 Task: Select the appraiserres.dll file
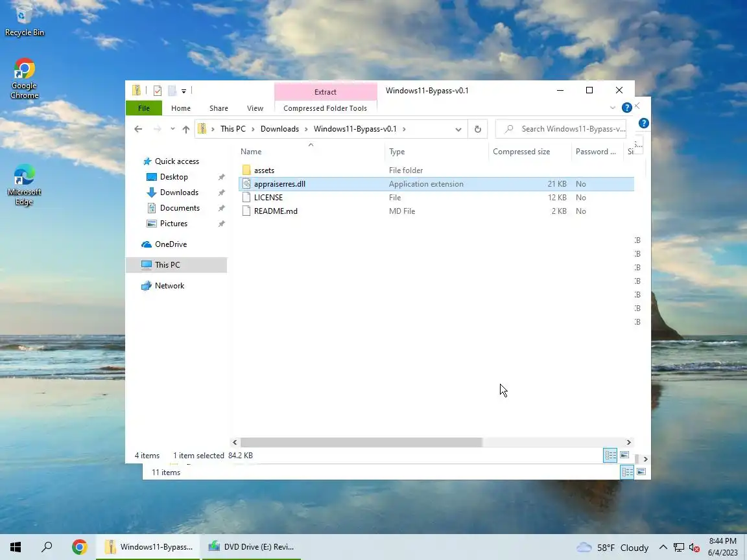(x=436, y=184)
